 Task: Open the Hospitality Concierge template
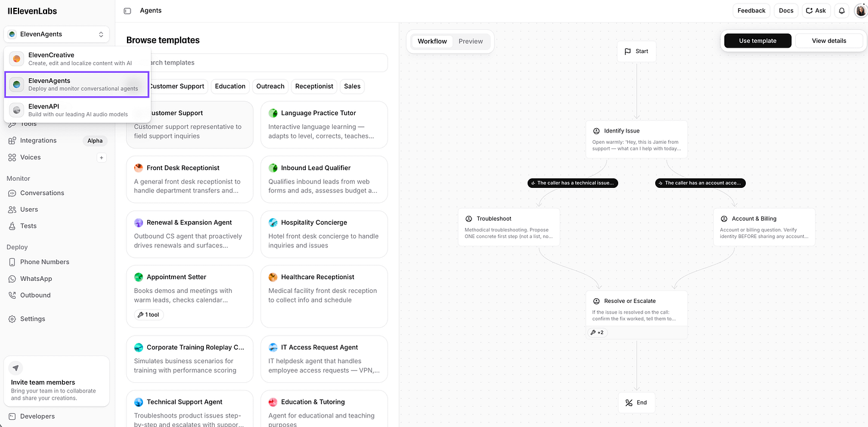point(324,234)
